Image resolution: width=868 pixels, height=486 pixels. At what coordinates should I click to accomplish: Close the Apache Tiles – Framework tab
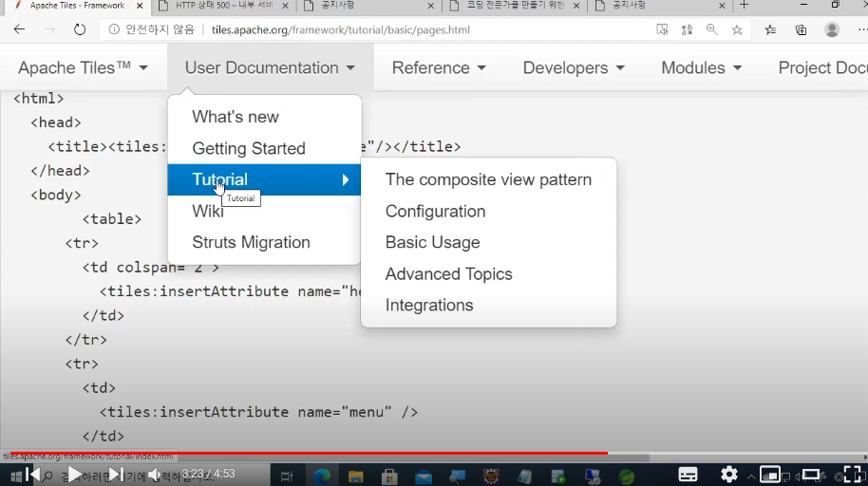click(x=140, y=6)
